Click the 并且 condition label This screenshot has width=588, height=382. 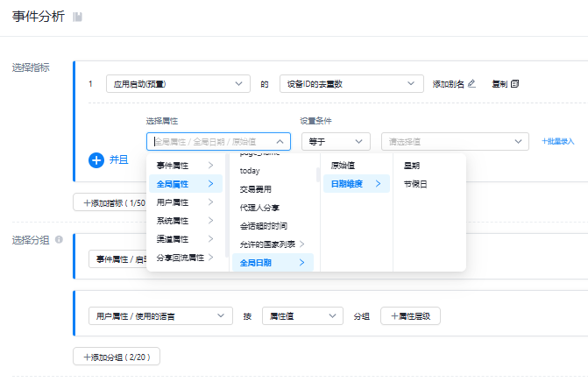pyautogui.click(x=118, y=159)
